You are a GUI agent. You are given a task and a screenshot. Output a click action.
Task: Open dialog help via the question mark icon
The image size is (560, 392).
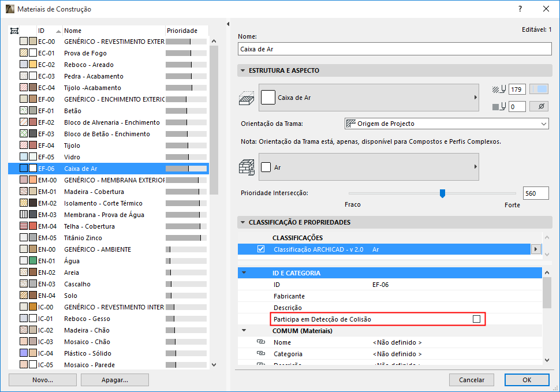pos(519,9)
